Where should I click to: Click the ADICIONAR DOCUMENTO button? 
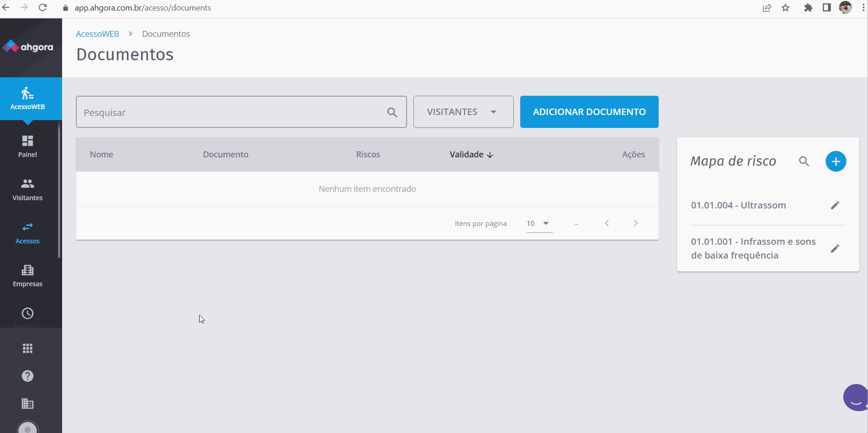(x=589, y=112)
